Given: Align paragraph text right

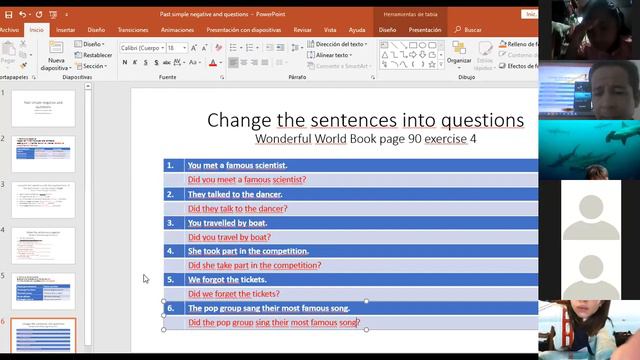Looking at the screenshot, I should click(x=254, y=62).
